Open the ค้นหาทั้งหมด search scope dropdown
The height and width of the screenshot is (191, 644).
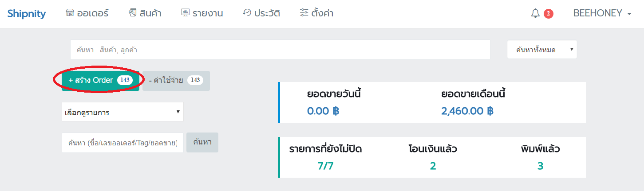(542, 50)
